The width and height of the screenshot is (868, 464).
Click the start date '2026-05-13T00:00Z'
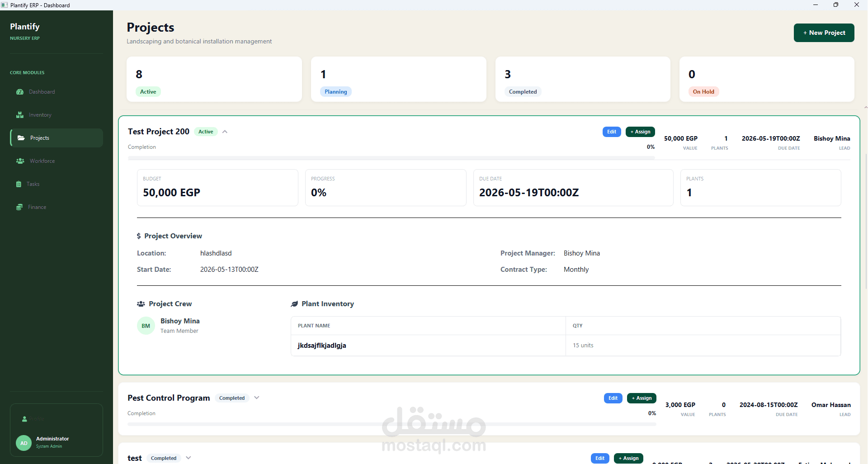pos(229,270)
